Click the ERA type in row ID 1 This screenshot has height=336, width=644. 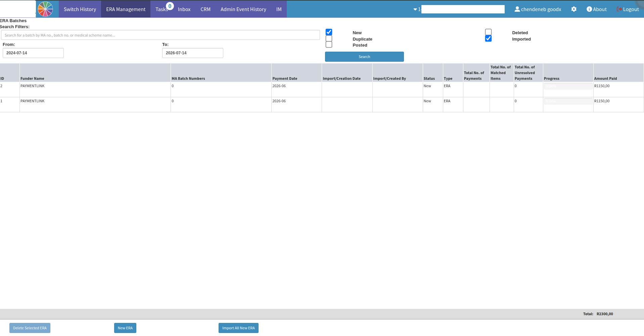[447, 101]
